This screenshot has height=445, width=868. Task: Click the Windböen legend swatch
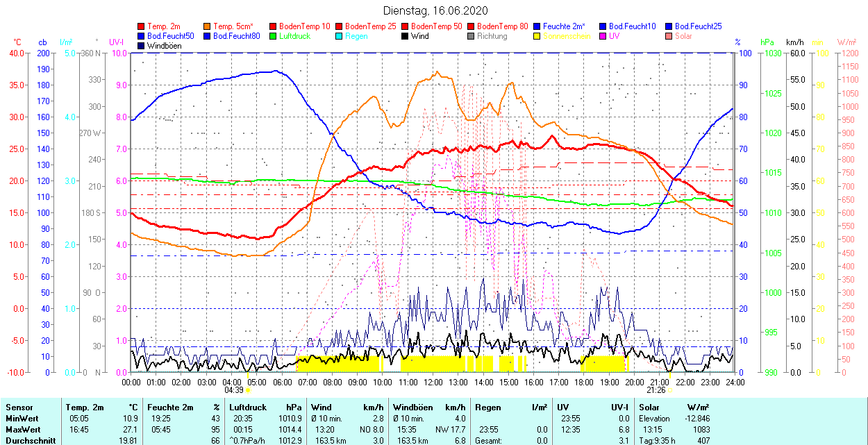[142, 46]
